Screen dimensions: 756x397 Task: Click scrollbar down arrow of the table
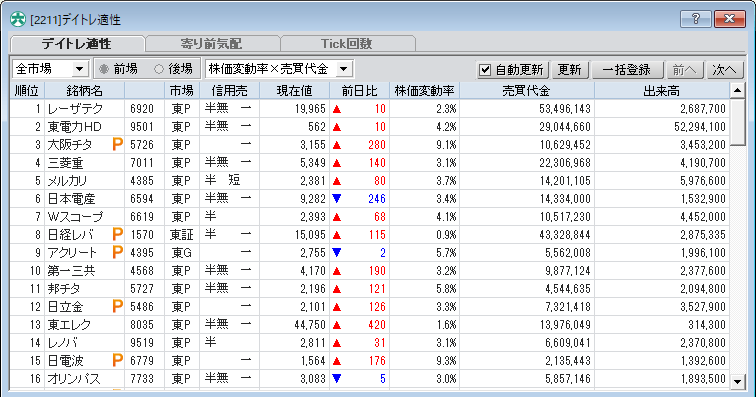tap(737, 382)
